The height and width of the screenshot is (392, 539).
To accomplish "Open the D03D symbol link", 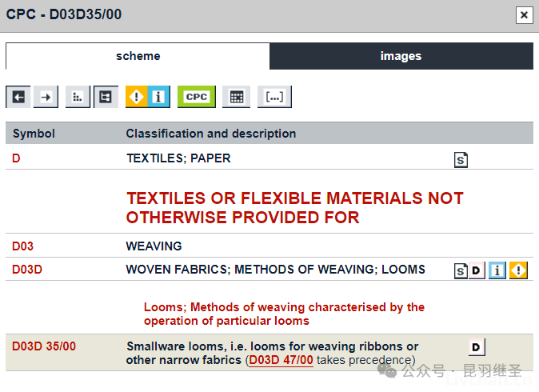I will tap(27, 270).
